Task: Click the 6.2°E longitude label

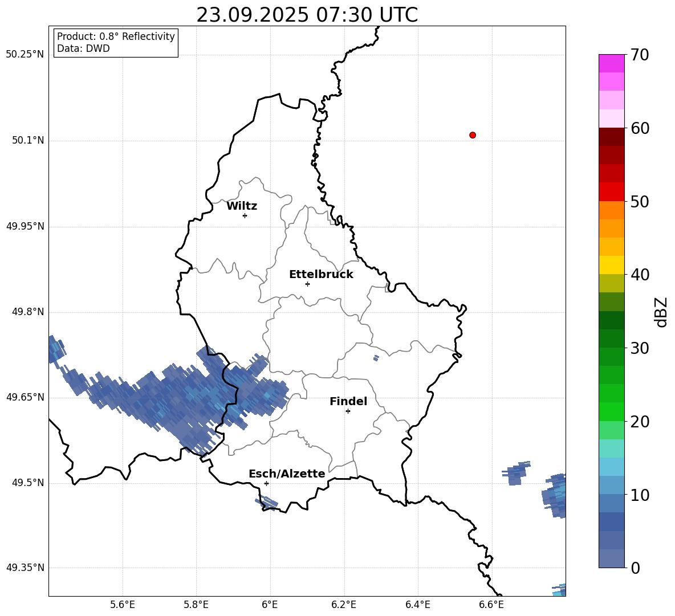Action: (x=344, y=605)
